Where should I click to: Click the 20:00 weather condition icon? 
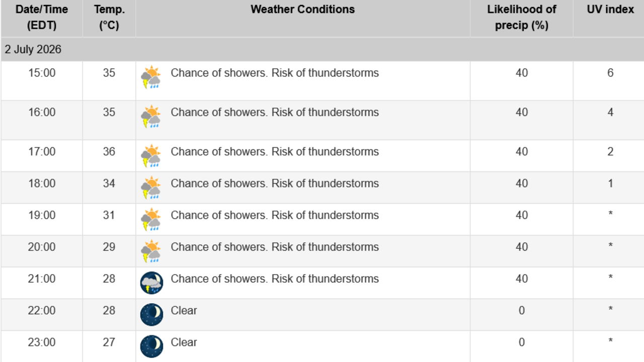pos(151,251)
